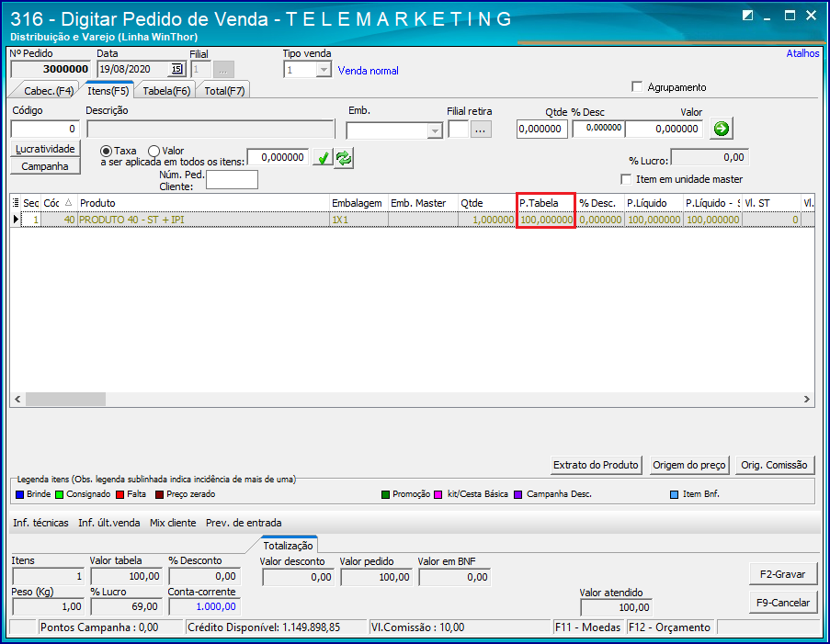Click the green checkmark apply-rate icon
The height and width of the screenshot is (644, 830).
tap(323, 158)
